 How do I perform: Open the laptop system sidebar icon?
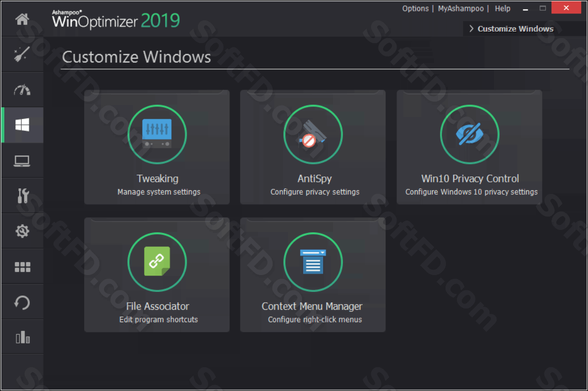(22, 161)
